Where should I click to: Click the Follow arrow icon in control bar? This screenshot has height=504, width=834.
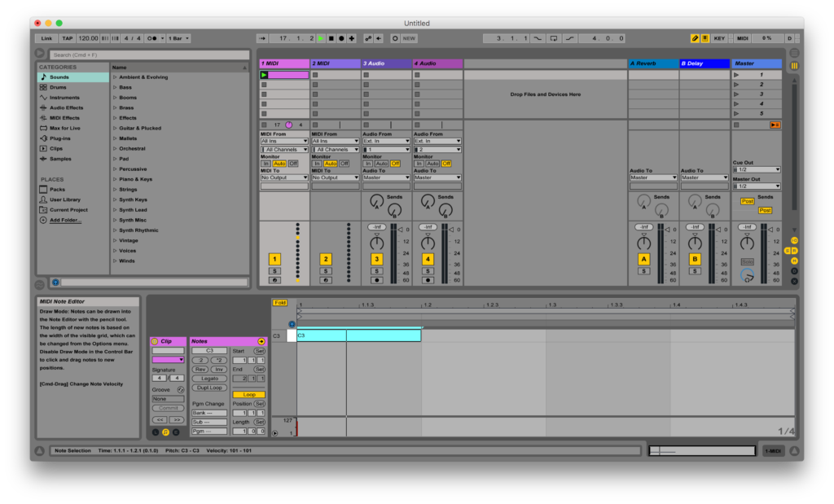coord(262,37)
